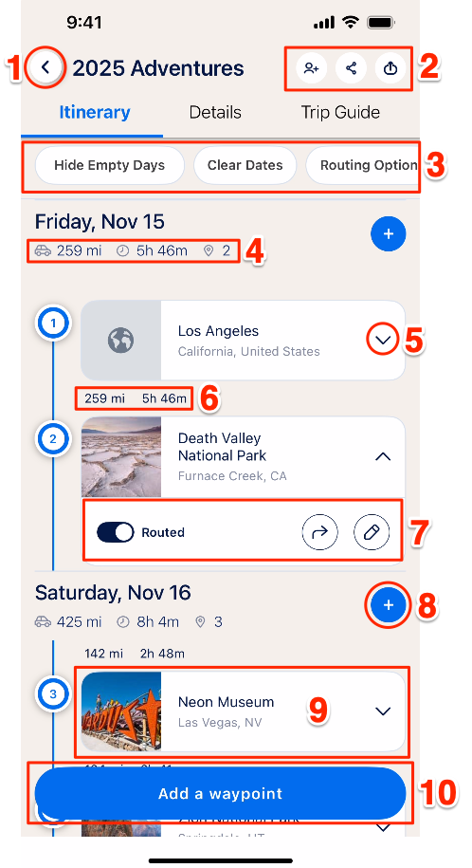Collapse the Death Valley National Park card
The image size is (472, 868).
click(383, 456)
